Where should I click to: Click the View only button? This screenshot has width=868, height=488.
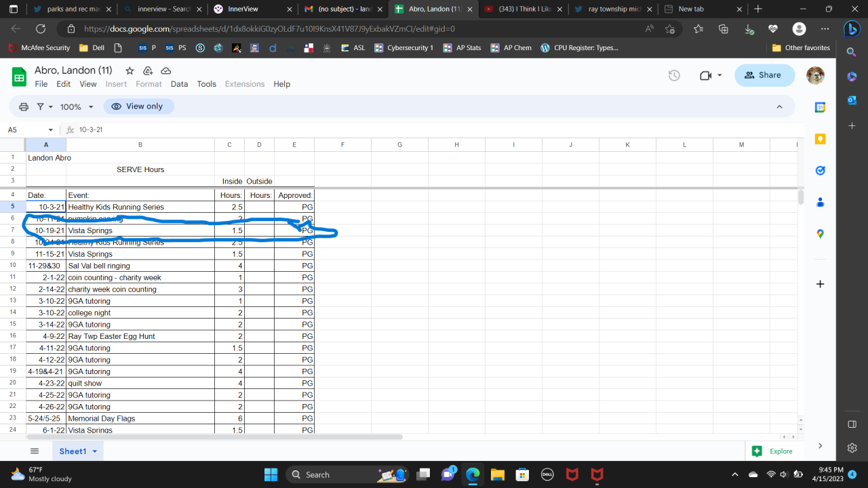point(138,106)
